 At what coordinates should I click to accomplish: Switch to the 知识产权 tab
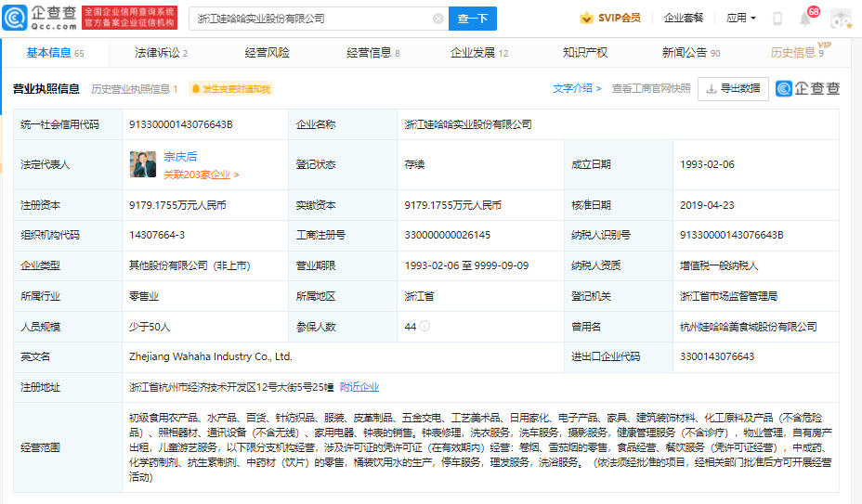click(x=585, y=53)
